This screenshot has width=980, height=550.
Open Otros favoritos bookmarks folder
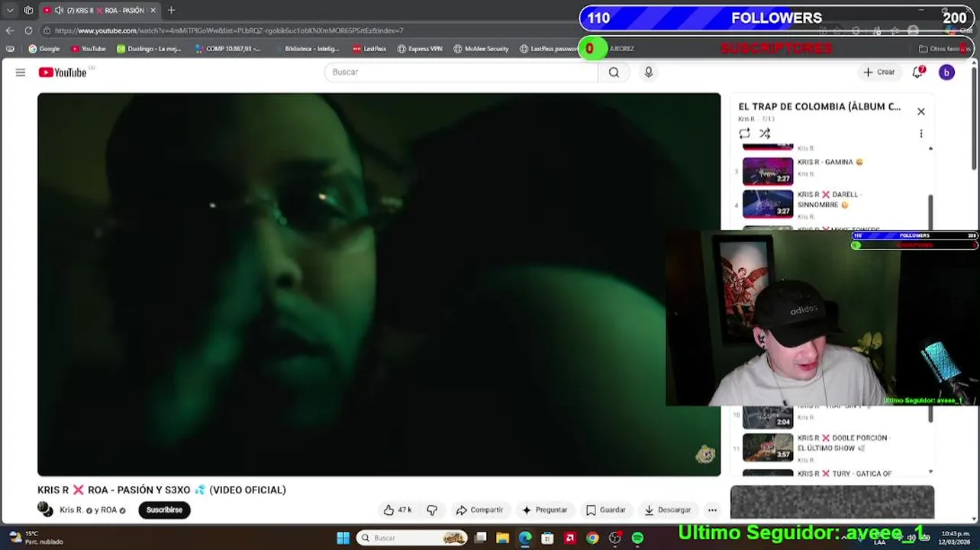[943, 49]
